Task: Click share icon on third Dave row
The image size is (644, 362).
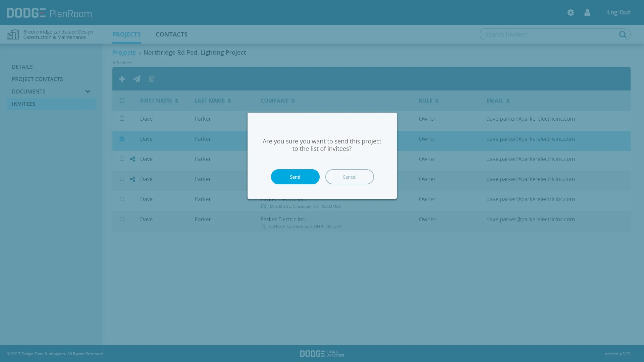Action: tap(132, 159)
